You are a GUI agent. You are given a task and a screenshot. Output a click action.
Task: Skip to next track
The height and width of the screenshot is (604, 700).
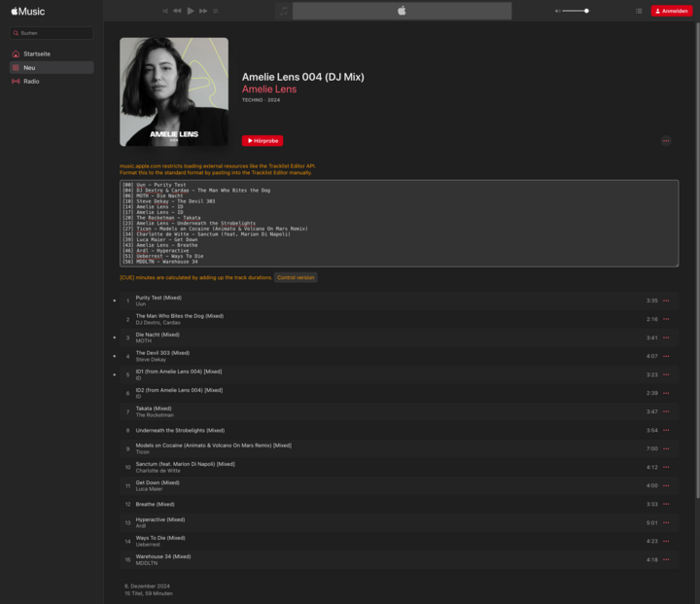point(203,11)
